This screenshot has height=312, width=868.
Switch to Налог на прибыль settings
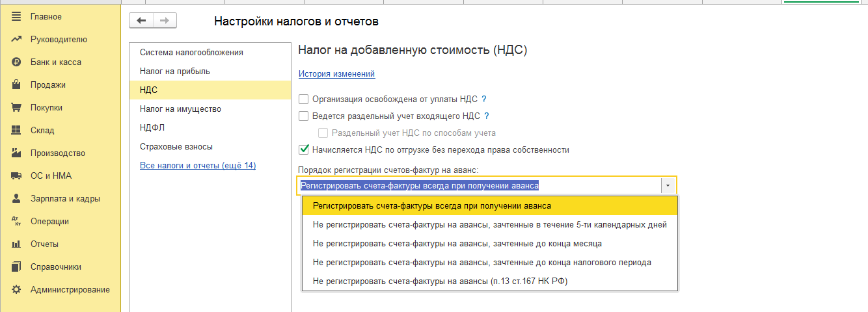(x=175, y=71)
